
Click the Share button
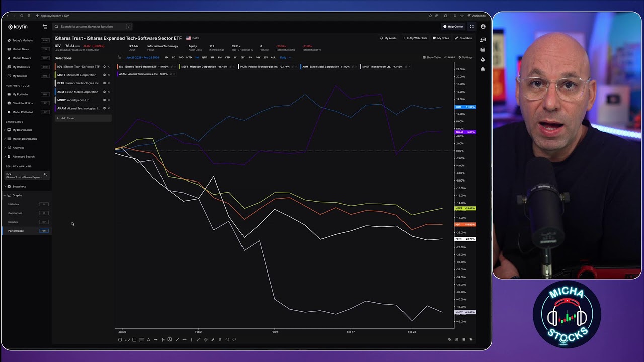tap(449, 57)
